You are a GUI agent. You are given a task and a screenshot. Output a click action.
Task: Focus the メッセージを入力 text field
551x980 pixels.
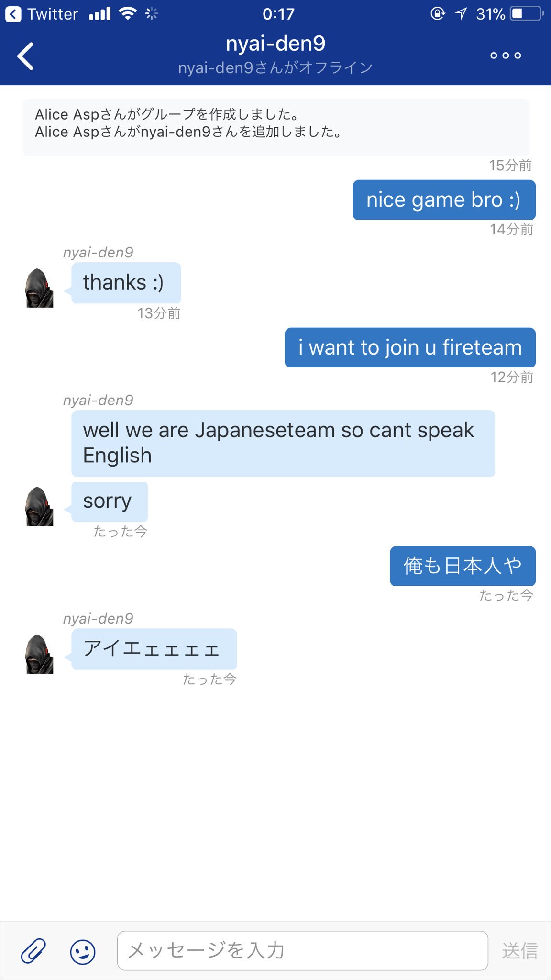(x=302, y=950)
